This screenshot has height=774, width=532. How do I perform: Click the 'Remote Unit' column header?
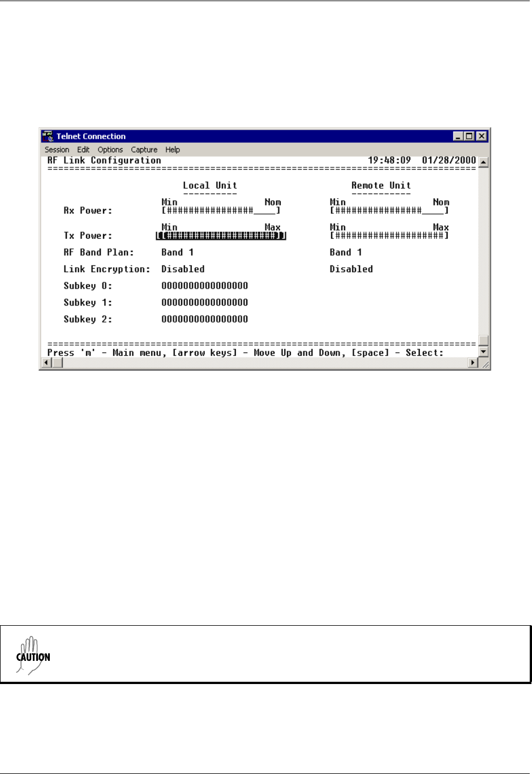click(381, 186)
